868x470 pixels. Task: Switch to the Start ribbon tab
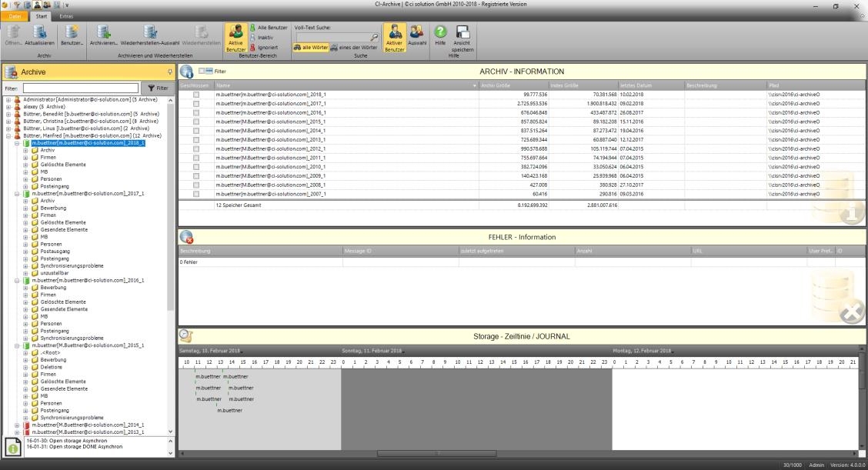[x=42, y=17]
